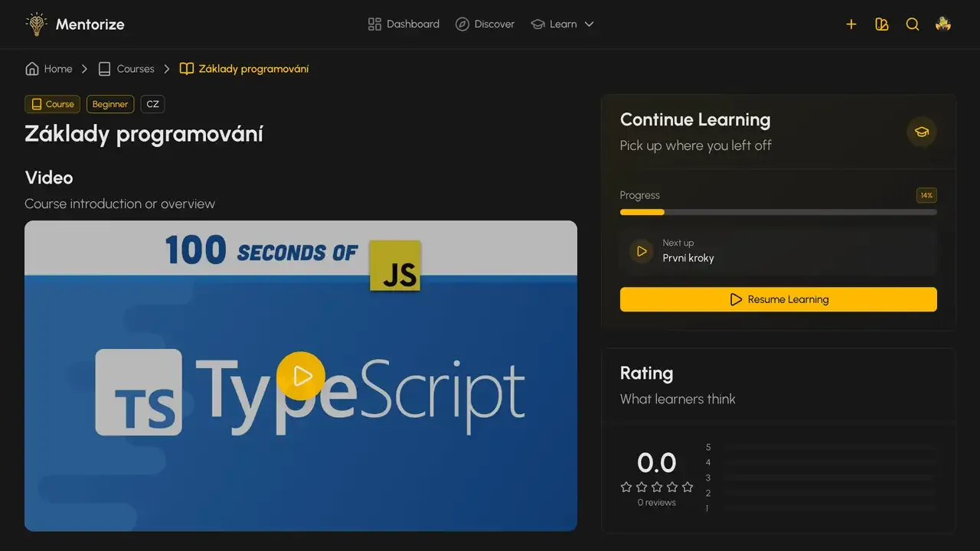Click the first rating star
This screenshot has width=980, height=551.
[626, 487]
